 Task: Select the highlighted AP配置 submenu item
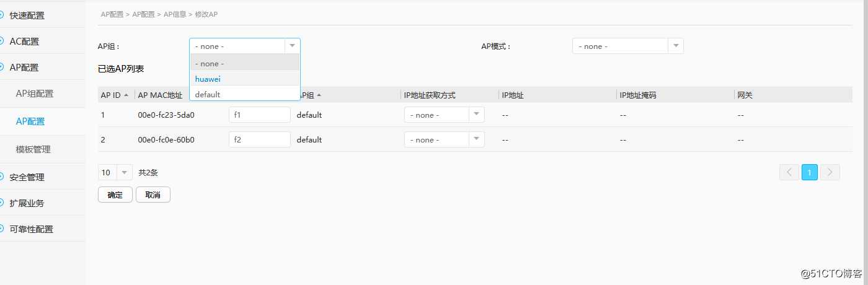30,121
